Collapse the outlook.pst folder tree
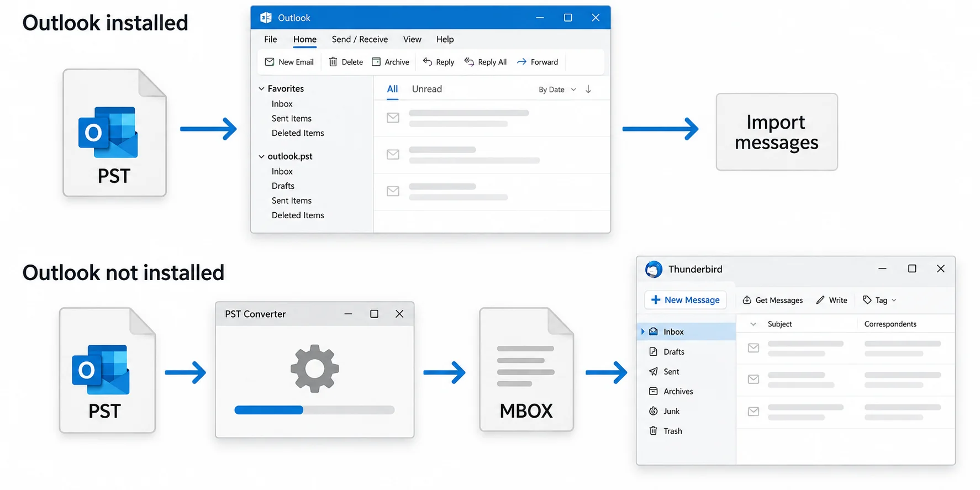 tap(261, 156)
